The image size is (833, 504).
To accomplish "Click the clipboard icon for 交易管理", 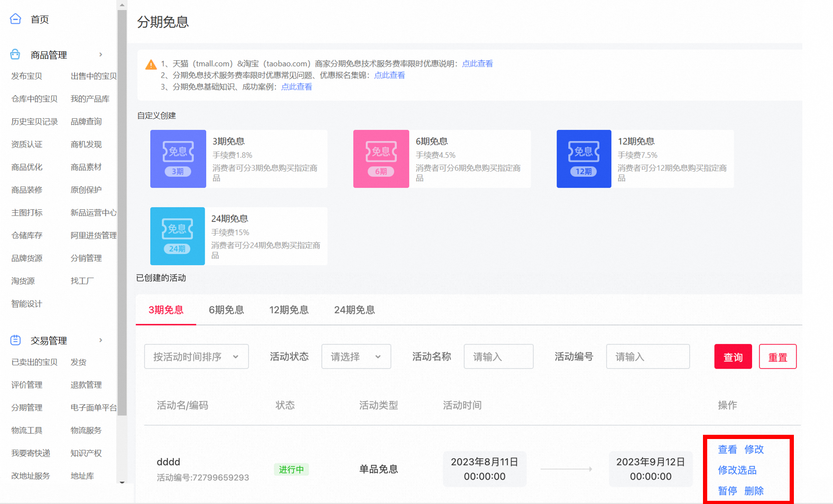I will (x=15, y=340).
